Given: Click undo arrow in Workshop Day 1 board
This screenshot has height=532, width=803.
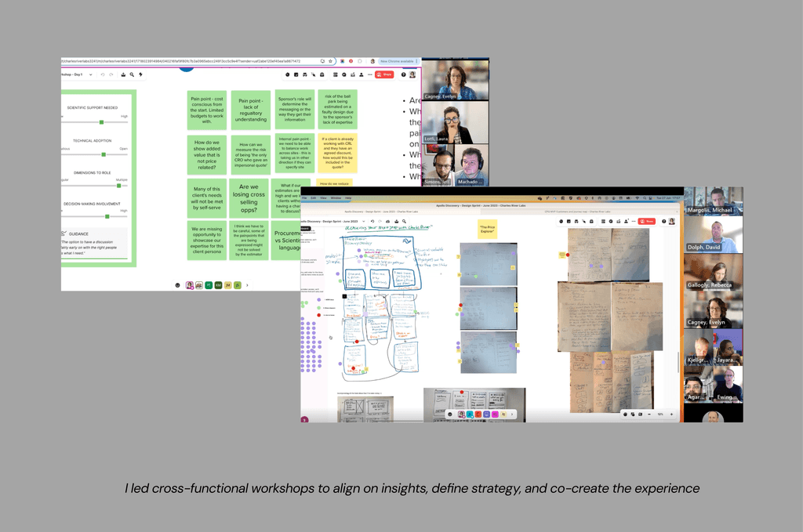Looking at the screenshot, I should tap(103, 74).
